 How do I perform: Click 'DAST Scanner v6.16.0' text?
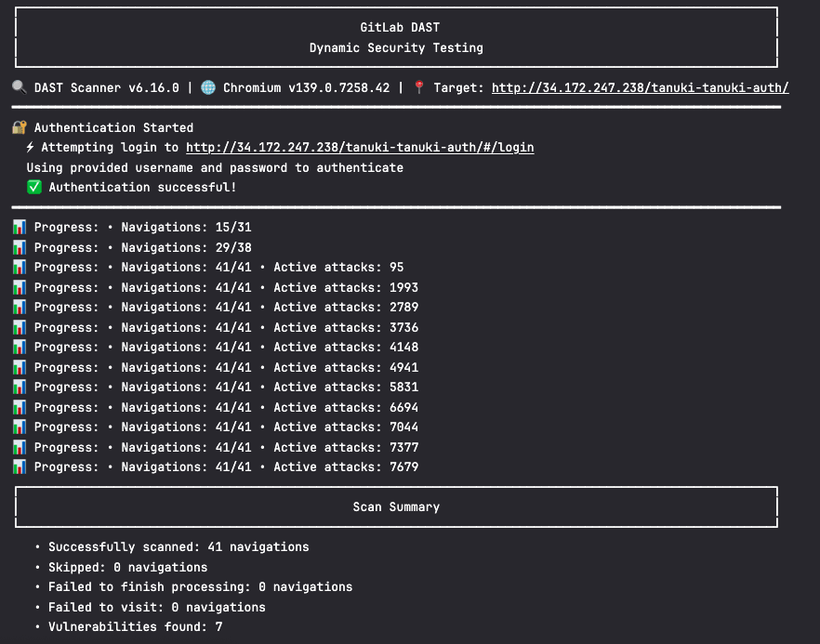[x=107, y=87]
